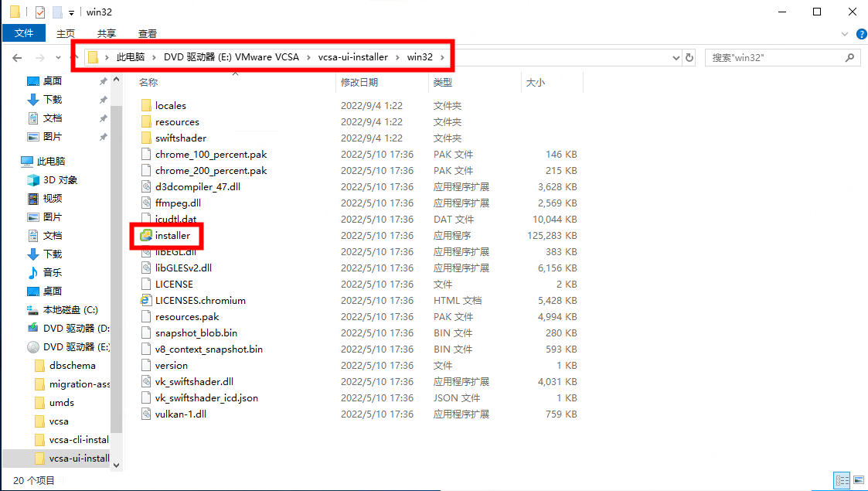Expand the ribbon with chevron
Viewport: 868px width, 491px height.
coord(845,34)
